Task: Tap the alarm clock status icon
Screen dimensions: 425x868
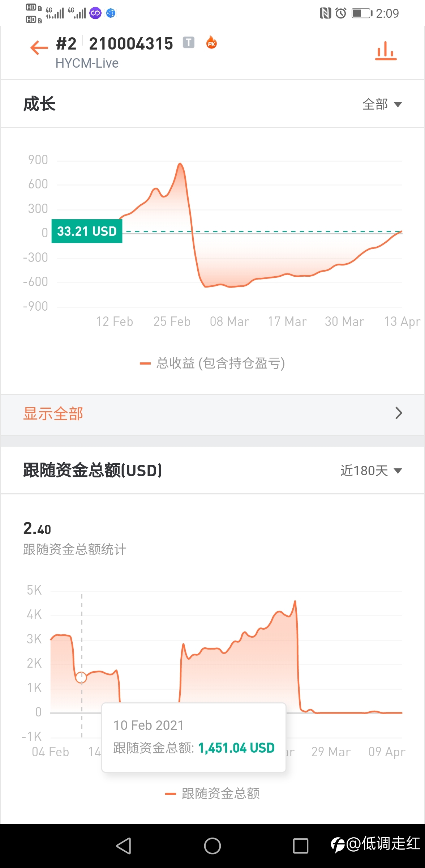Action: [x=341, y=13]
